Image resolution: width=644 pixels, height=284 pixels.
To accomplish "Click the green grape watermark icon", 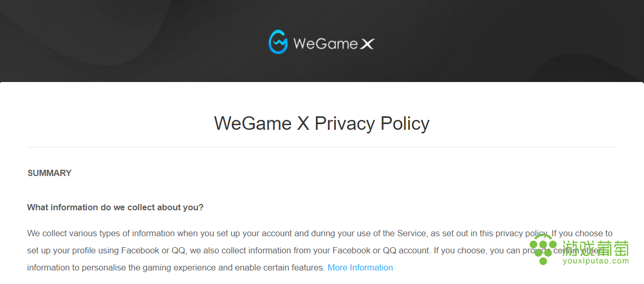I will tap(543, 249).
